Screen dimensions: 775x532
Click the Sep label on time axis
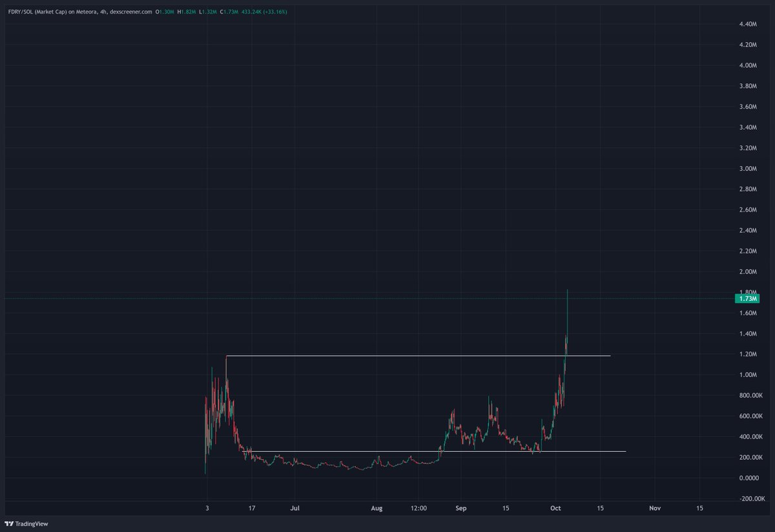tap(461, 509)
